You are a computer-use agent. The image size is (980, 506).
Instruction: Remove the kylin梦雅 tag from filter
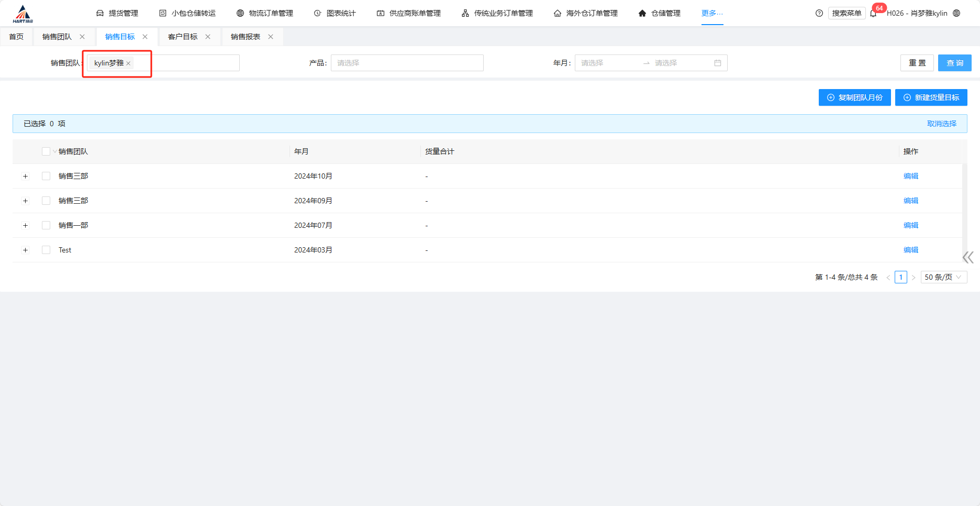click(x=128, y=63)
